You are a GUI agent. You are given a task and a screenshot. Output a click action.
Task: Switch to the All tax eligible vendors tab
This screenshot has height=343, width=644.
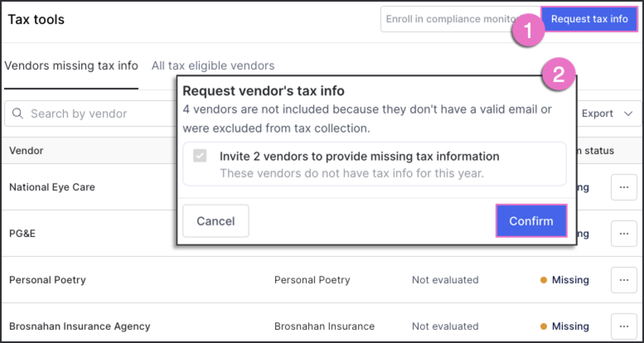(x=213, y=65)
